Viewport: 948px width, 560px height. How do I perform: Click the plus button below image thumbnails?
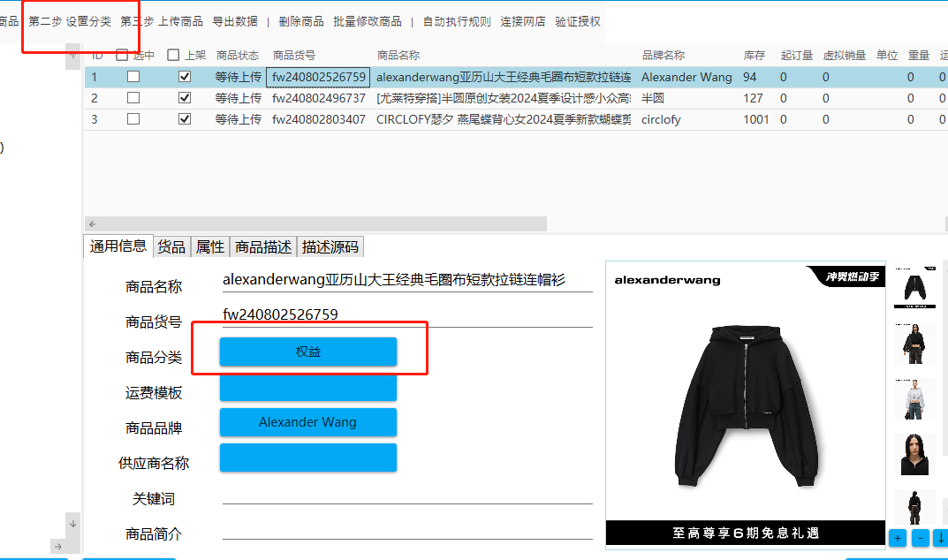[898, 537]
